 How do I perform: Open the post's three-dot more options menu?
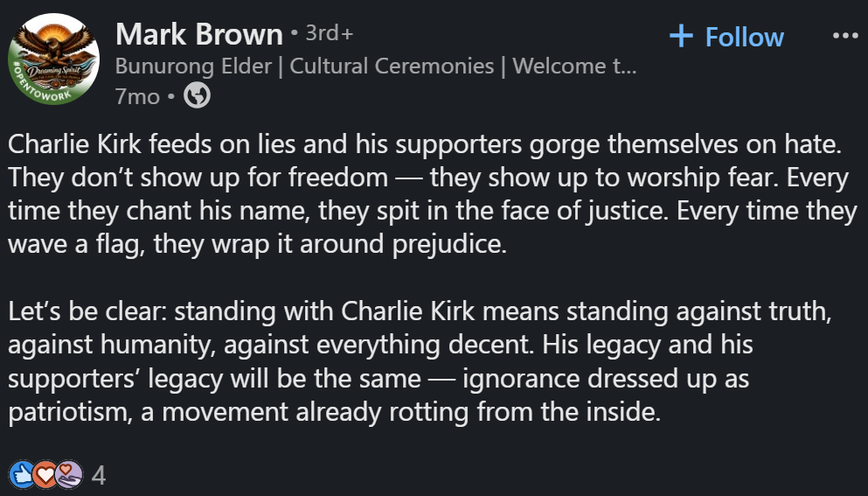click(844, 36)
